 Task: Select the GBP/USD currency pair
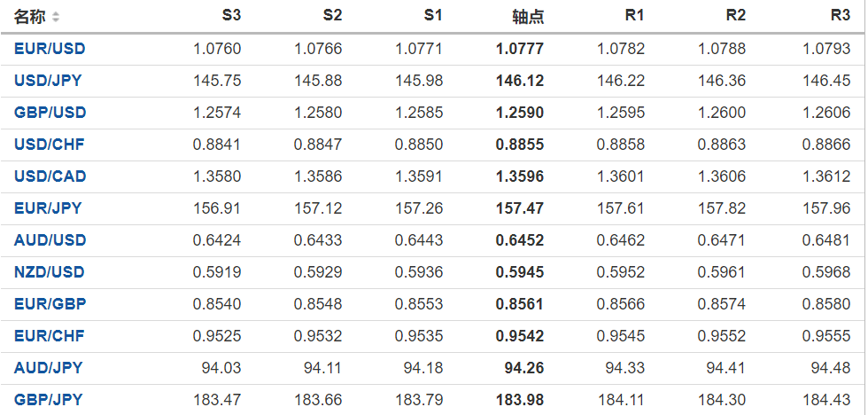pos(50,113)
